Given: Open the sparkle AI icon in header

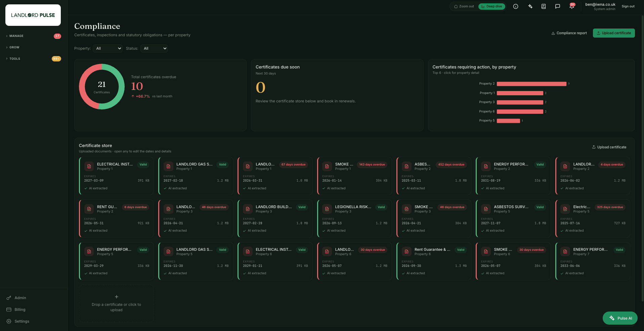Looking at the screenshot, I should point(530,6).
